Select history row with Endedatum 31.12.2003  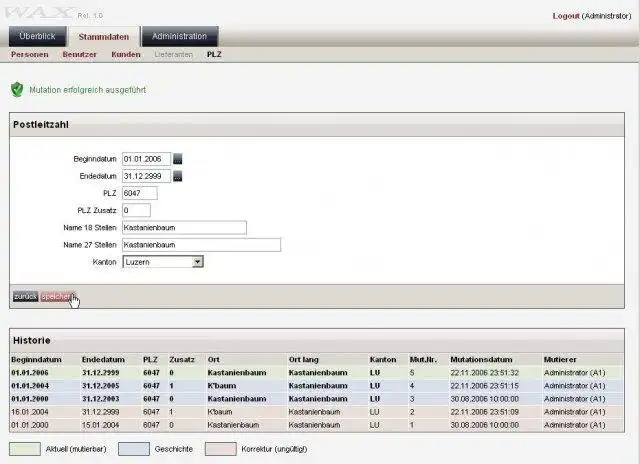pyautogui.click(x=317, y=399)
